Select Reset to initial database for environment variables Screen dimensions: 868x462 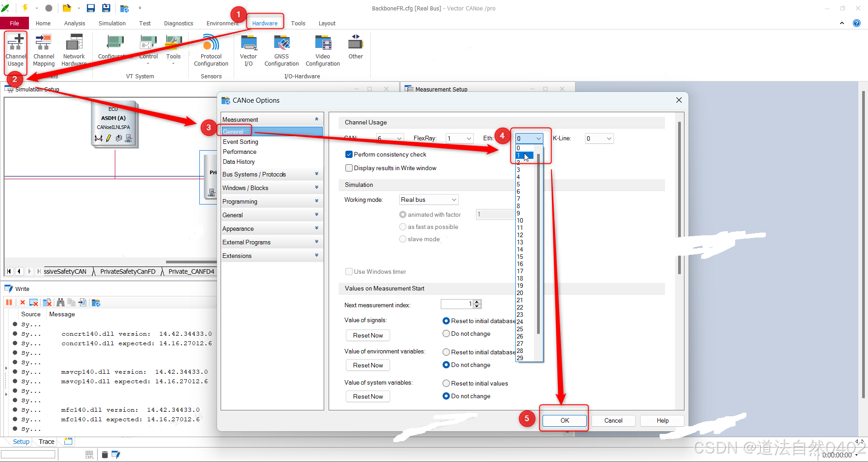[x=446, y=352]
